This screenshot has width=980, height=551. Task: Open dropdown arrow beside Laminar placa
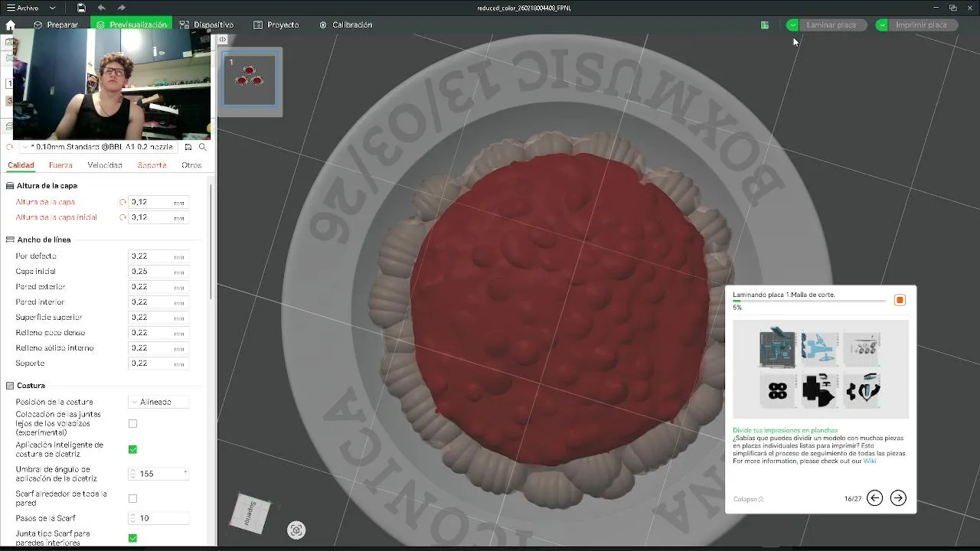(x=792, y=25)
